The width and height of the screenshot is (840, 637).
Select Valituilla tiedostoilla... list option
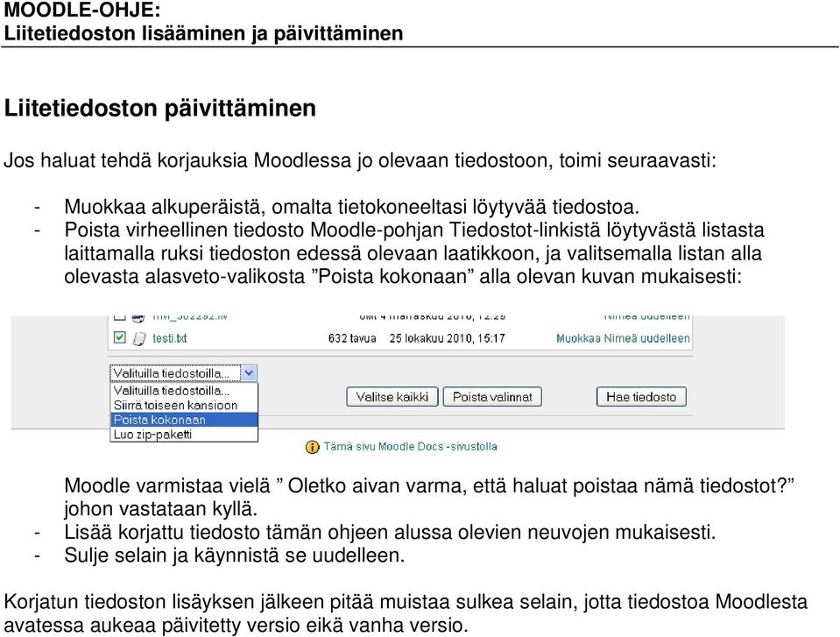pos(184,391)
